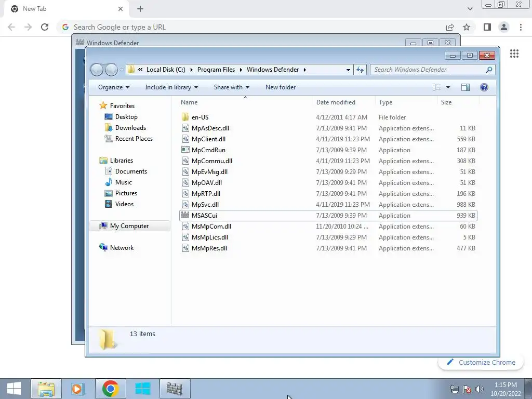Select the MpCmdRun application icon
The height and width of the screenshot is (399, 532).
(185, 150)
